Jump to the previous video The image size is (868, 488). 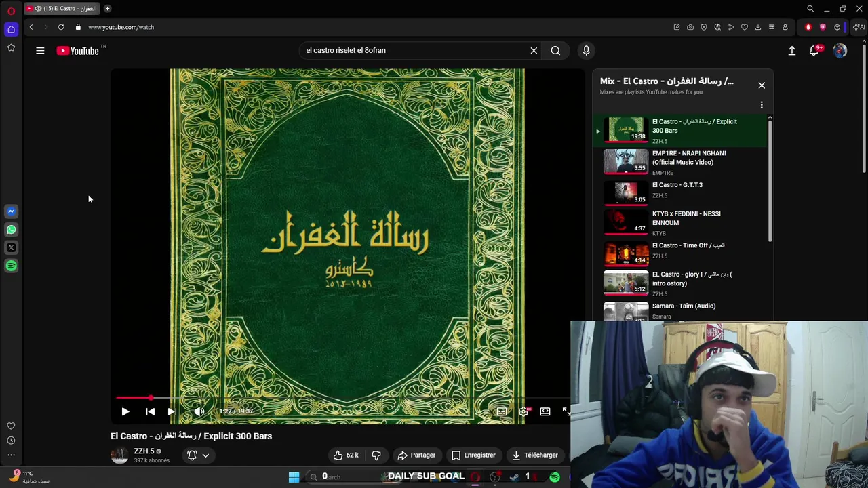pos(151,411)
